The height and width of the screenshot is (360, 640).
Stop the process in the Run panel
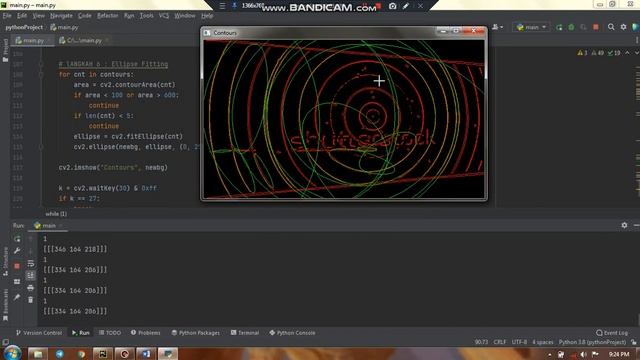click(x=17, y=266)
